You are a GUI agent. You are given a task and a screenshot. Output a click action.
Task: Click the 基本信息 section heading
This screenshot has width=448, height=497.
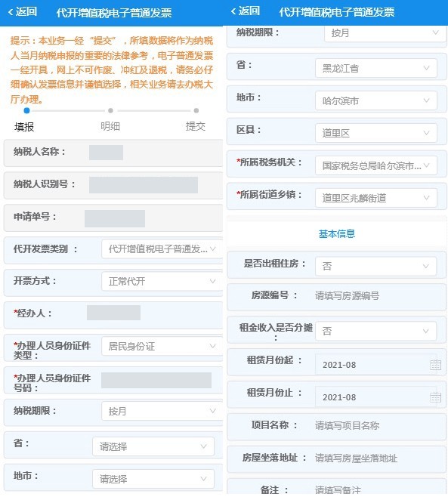337,234
